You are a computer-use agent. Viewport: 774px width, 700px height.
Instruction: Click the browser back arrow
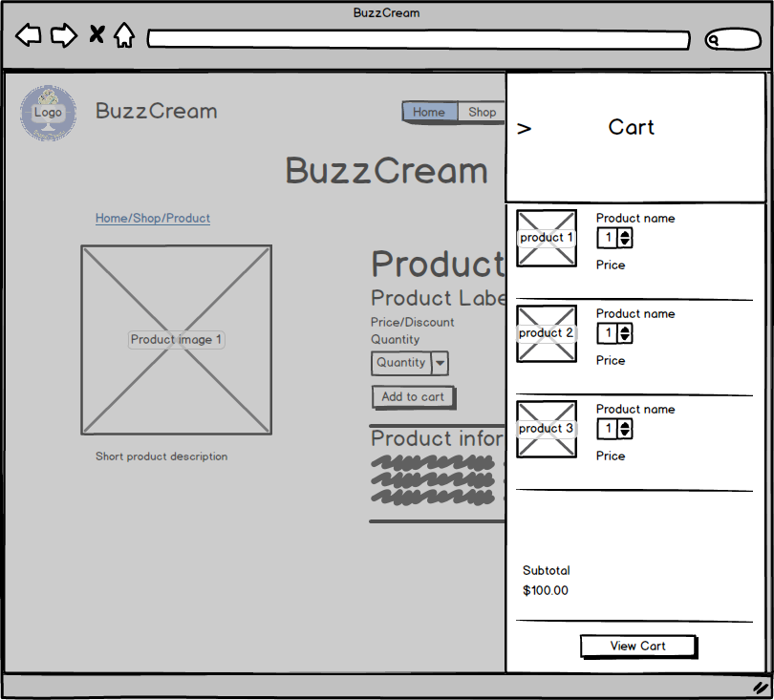click(28, 34)
